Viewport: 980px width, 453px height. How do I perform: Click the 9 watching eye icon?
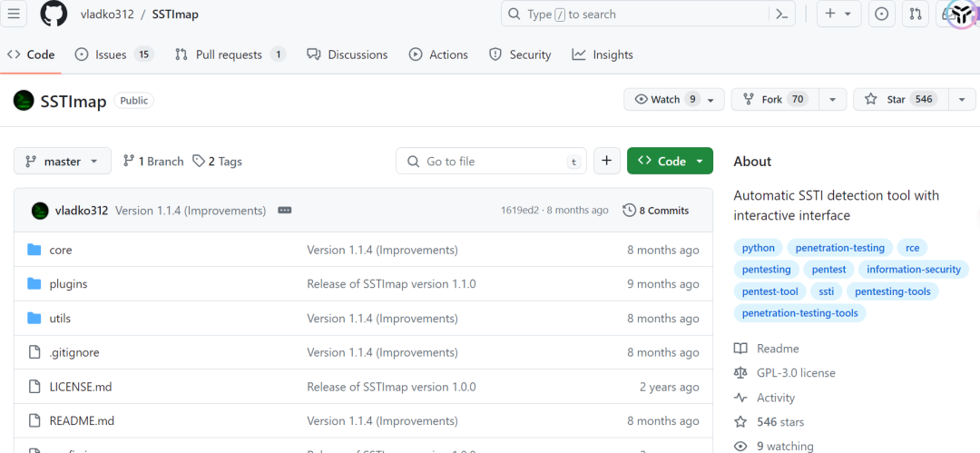(740, 447)
